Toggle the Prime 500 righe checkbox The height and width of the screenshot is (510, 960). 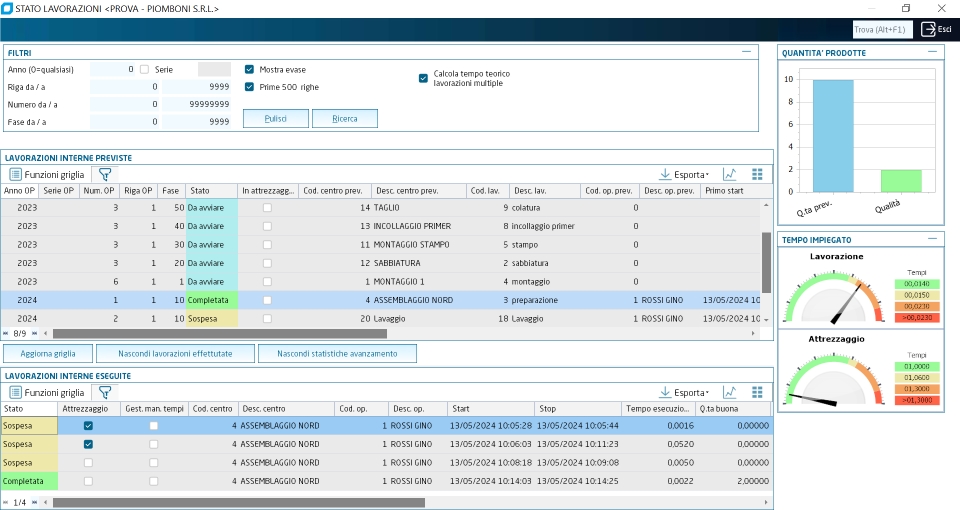pos(249,87)
